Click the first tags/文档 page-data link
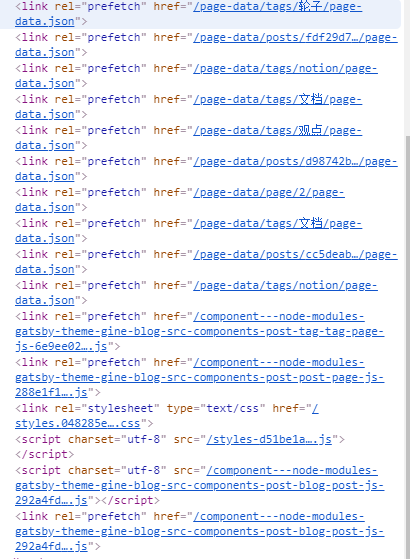Viewport: 410px width, 559px height. [x=277, y=99]
